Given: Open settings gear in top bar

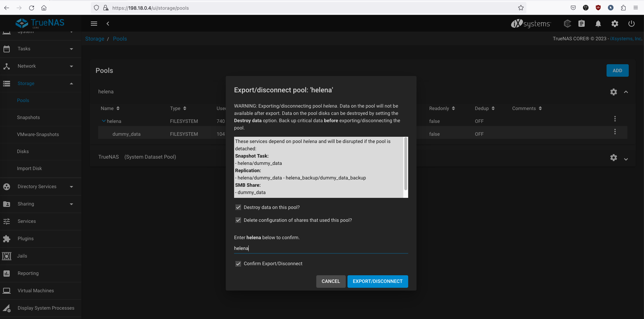Looking at the screenshot, I should [615, 24].
